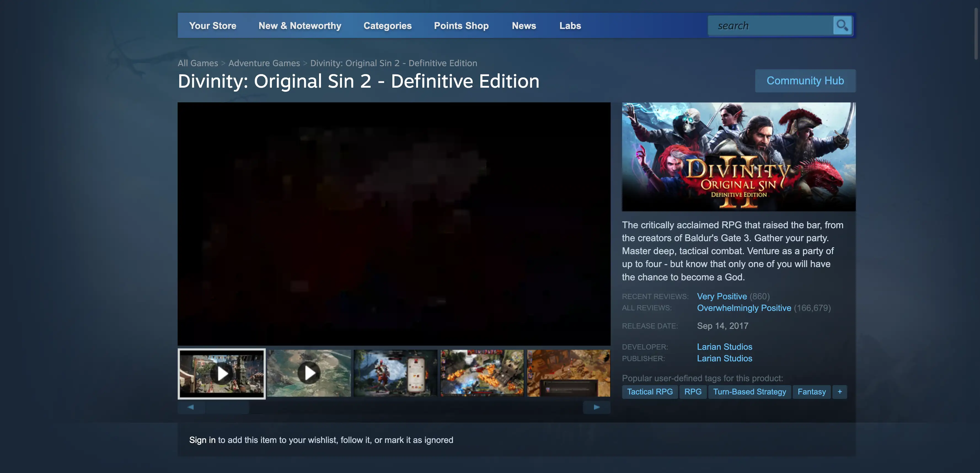Select the fiery battle screenshot thumbnail
The height and width of the screenshot is (473, 980).
482,373
